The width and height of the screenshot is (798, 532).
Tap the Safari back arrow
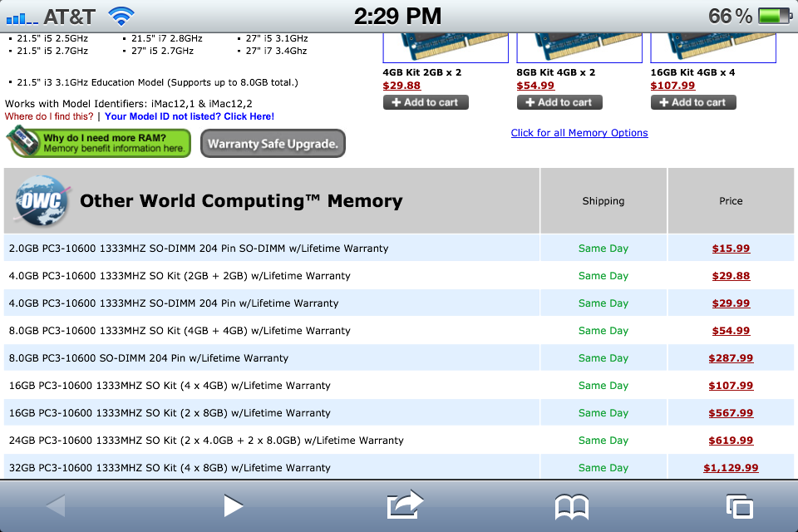tap(56, 505)
